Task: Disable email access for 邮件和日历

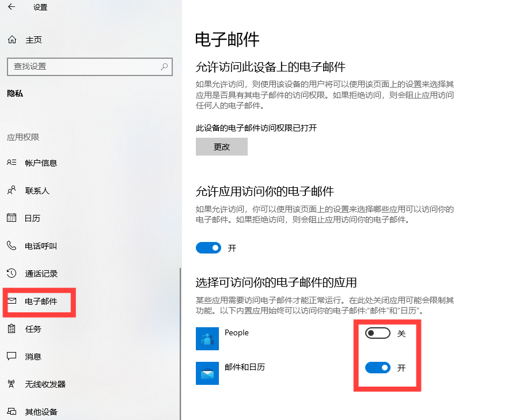Action: pos(378,368)
